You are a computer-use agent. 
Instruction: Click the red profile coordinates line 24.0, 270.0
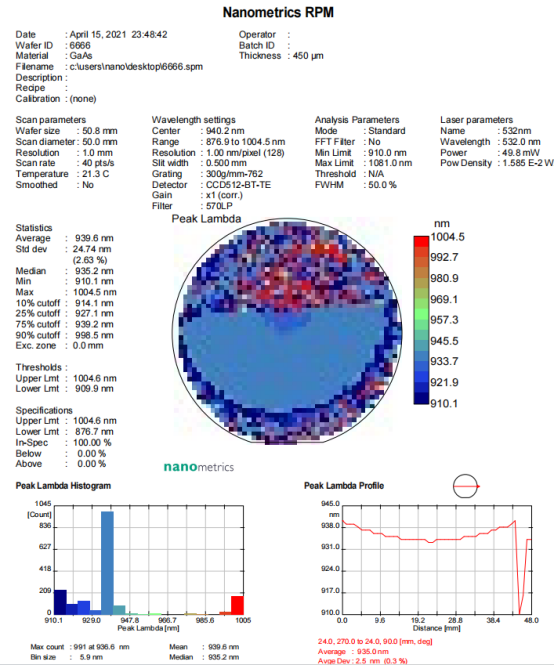(375, 641)
